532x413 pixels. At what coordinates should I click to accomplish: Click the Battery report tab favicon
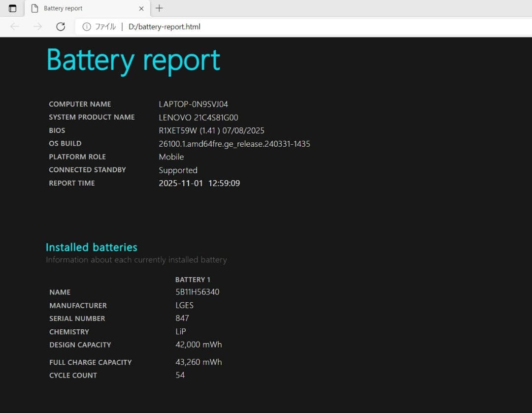click(34, 8)
